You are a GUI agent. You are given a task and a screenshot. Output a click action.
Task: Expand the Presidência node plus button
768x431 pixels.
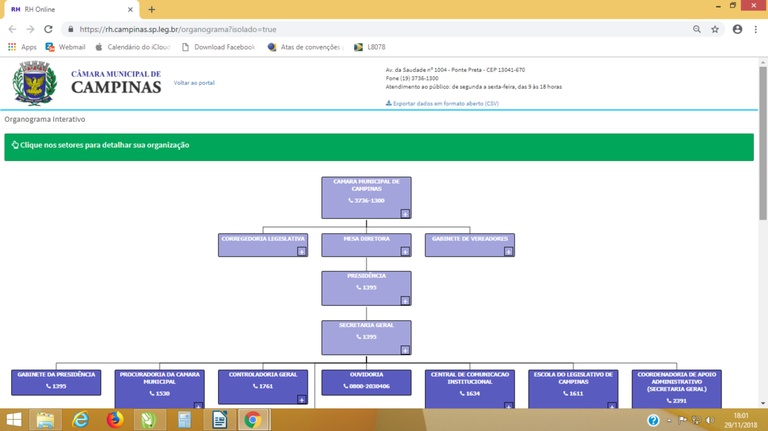pyautogui.click(x=405, y=300)
